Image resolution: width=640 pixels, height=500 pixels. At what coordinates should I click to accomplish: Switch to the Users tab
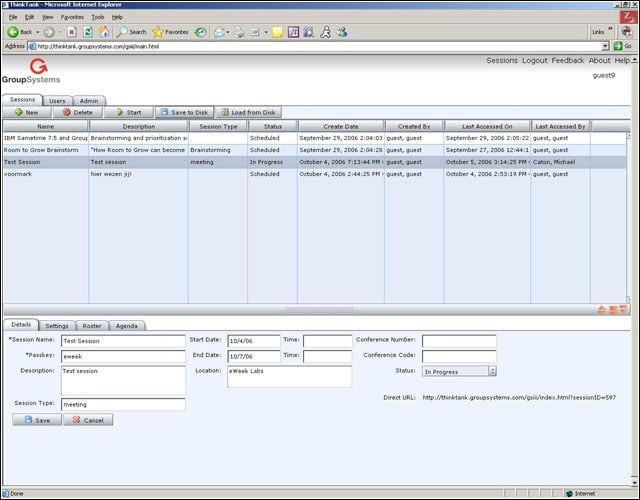click(57, 101)
